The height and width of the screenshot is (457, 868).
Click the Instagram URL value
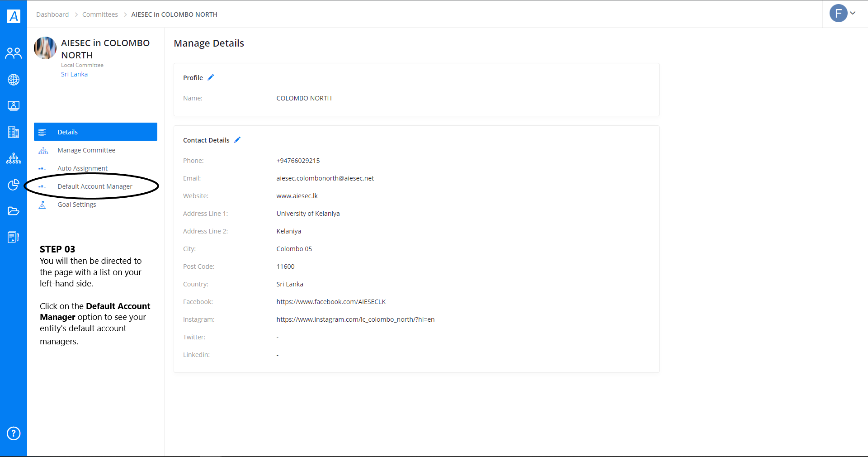pyautogui.click(x=355, y=319)
